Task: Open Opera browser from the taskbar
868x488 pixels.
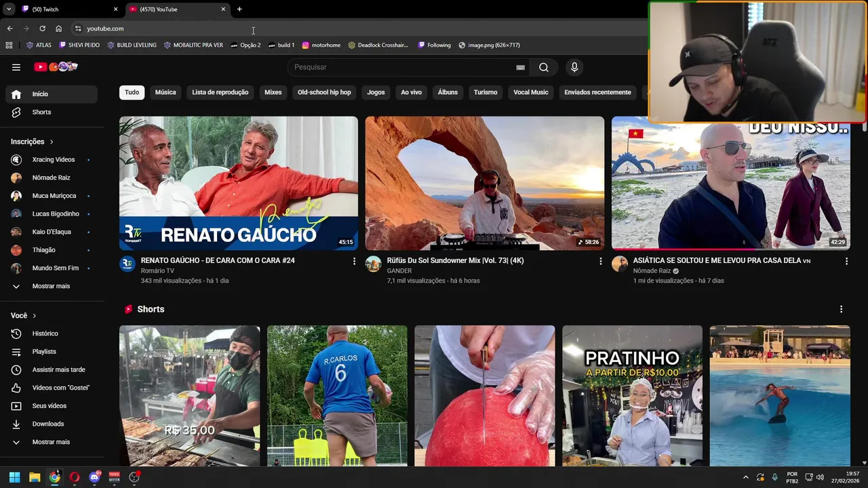Action: click(x=75, y=477)
